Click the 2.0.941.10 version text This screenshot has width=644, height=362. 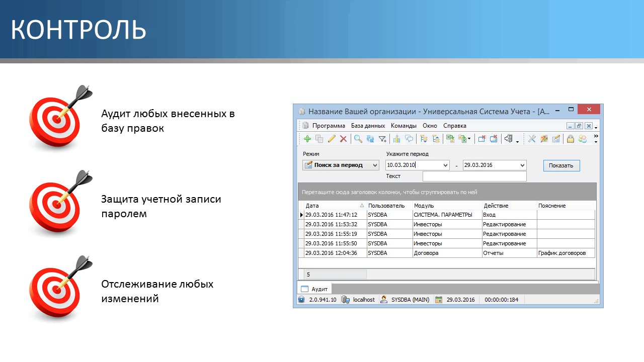[323, 299]
